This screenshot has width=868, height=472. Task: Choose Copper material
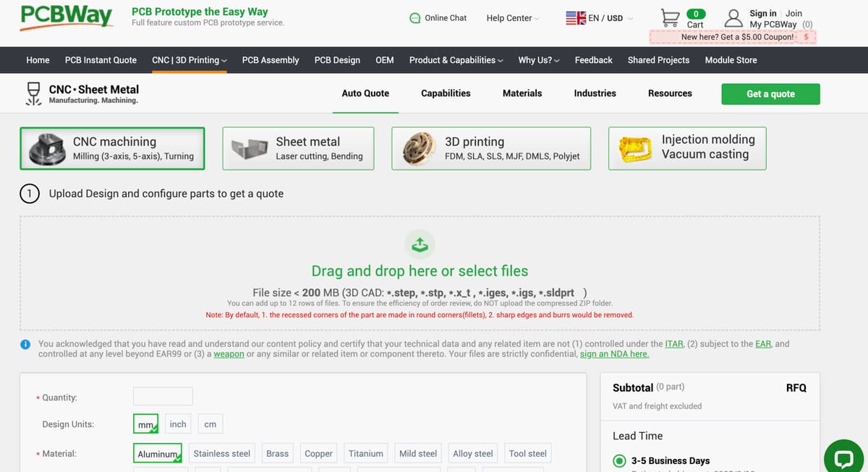click(318, 453)
